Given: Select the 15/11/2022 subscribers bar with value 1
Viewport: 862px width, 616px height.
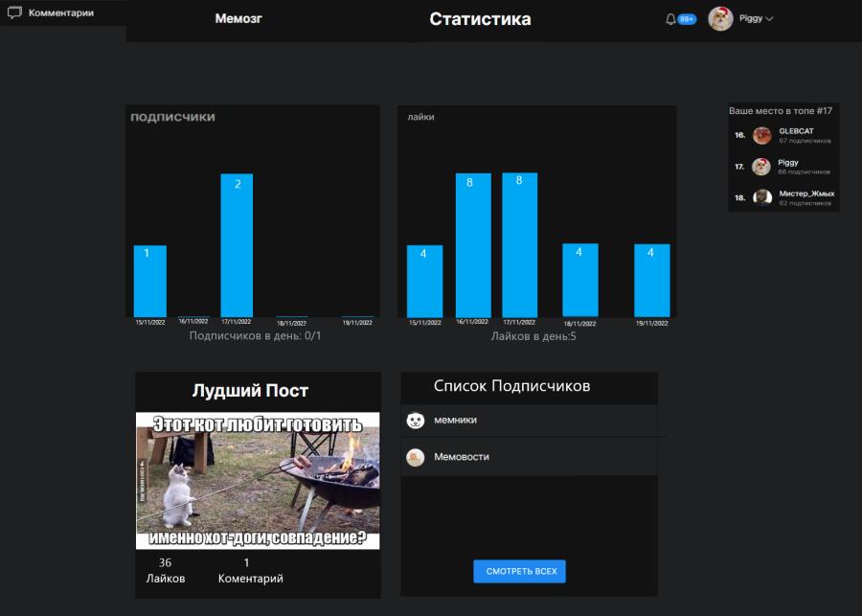Looking at the screenshot, I should coord(150,281).
